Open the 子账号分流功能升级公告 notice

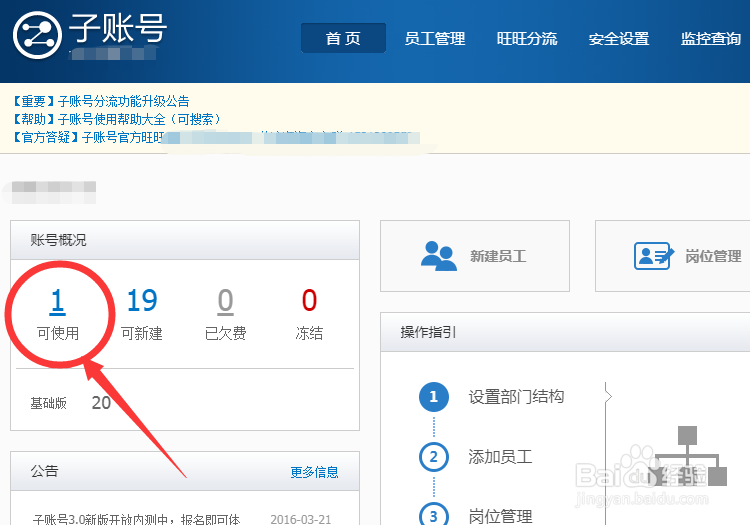(x=101, y=101)
